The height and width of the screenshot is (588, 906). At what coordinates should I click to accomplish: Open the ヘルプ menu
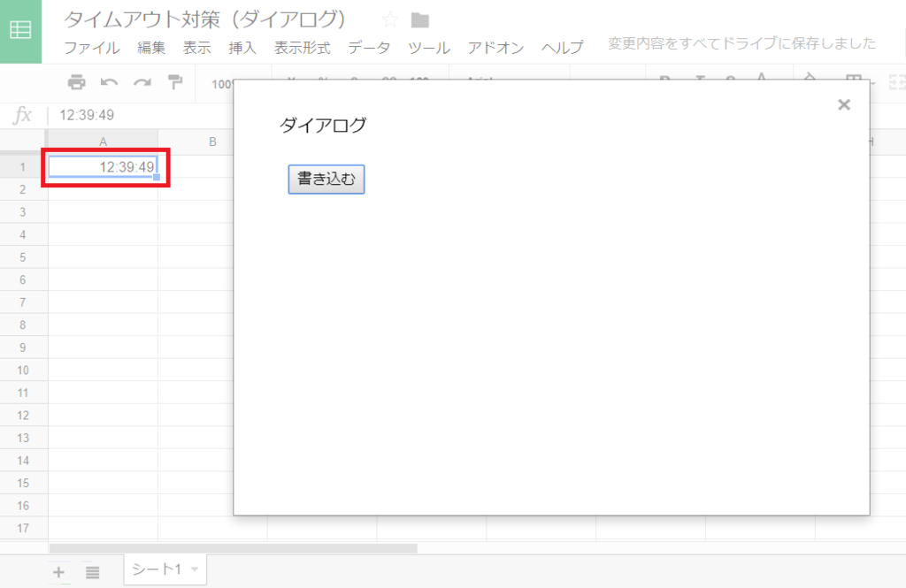point(562,48)
